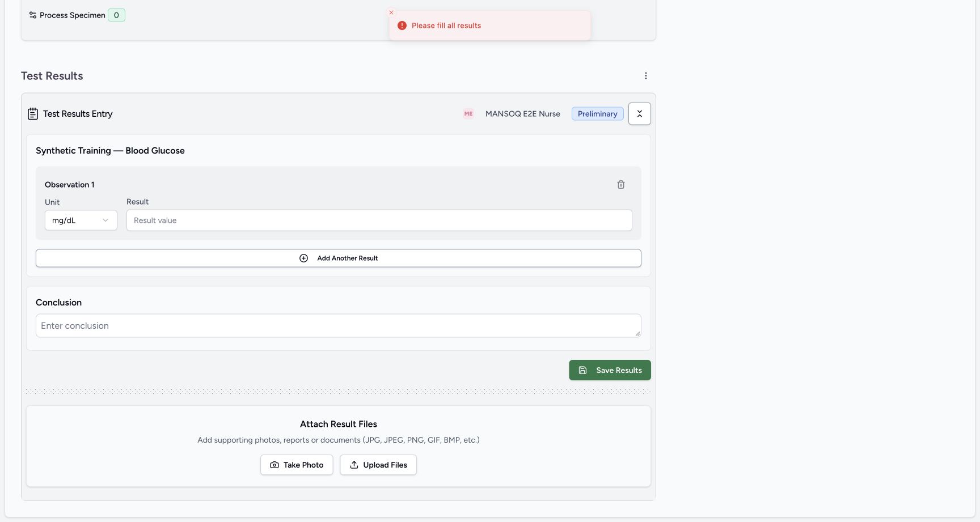Dismiss the 'Please fill all results' alert
Image resolution: width=980 pixels, height=522 pixels.
tap(391, 12)
